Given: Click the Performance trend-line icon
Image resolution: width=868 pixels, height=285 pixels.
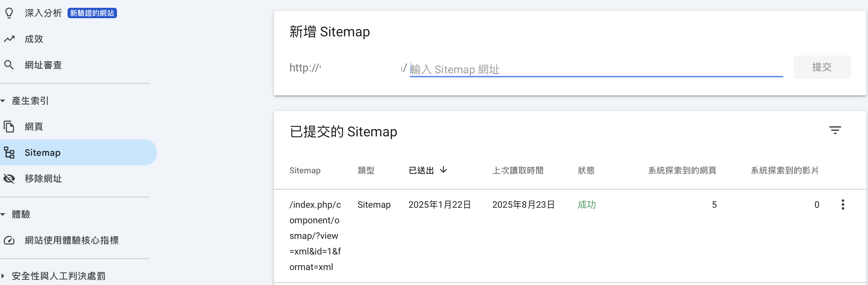Looking at the screenshot, I should 9,39.
